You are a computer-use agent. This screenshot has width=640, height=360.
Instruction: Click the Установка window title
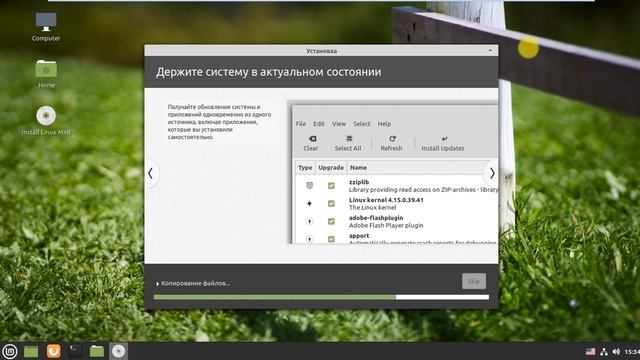tap(321, 51)
